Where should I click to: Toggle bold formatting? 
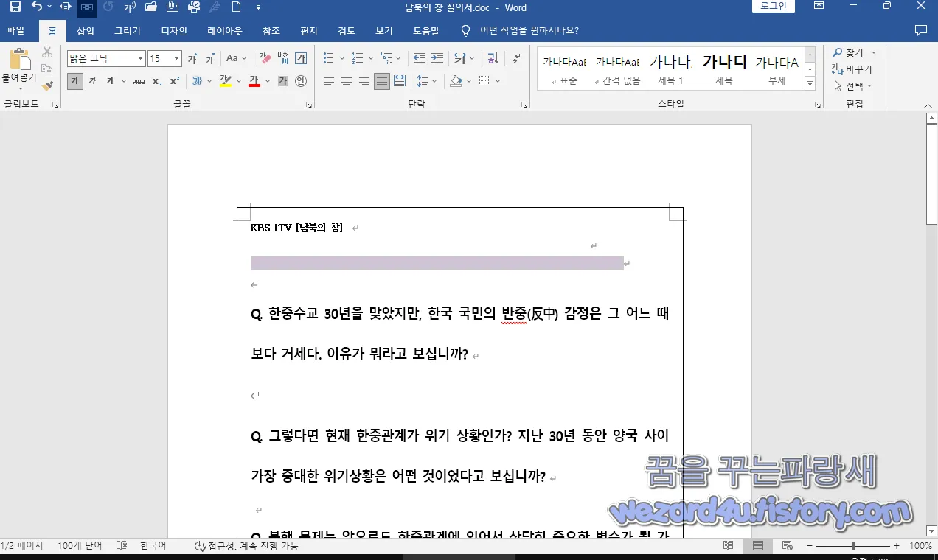75,81
